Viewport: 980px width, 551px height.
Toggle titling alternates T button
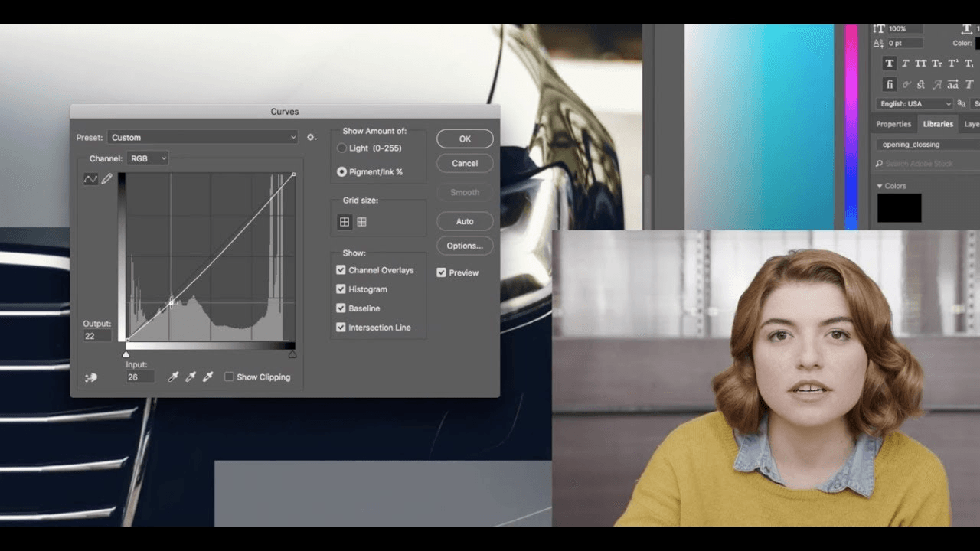[969, 84]
